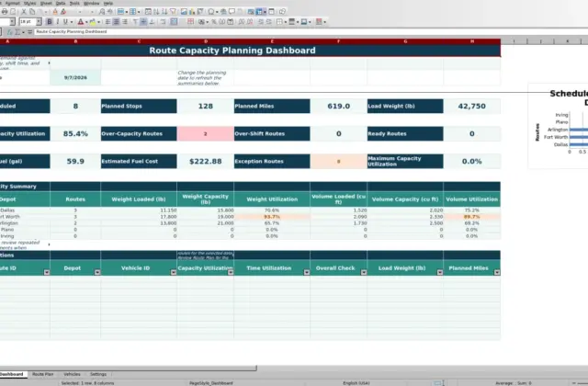Click the Insert Image icon

(184, 12)
